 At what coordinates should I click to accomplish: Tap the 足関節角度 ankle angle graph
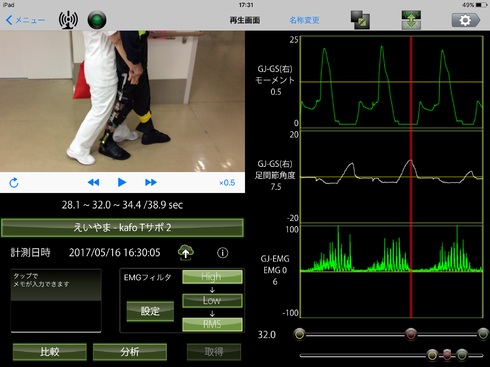pos(392,177)
